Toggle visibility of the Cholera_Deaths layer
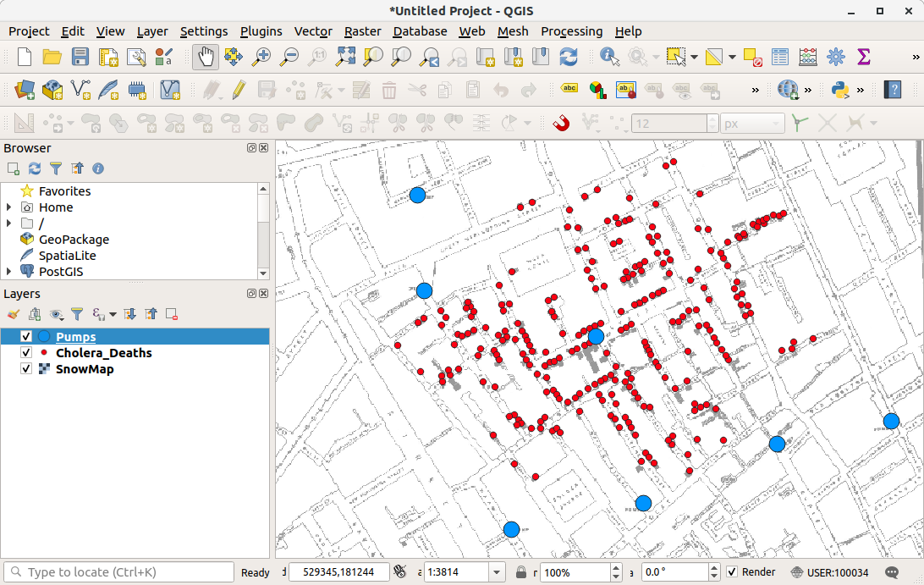This screenshot has height=585, width=924. pos(26,353)
